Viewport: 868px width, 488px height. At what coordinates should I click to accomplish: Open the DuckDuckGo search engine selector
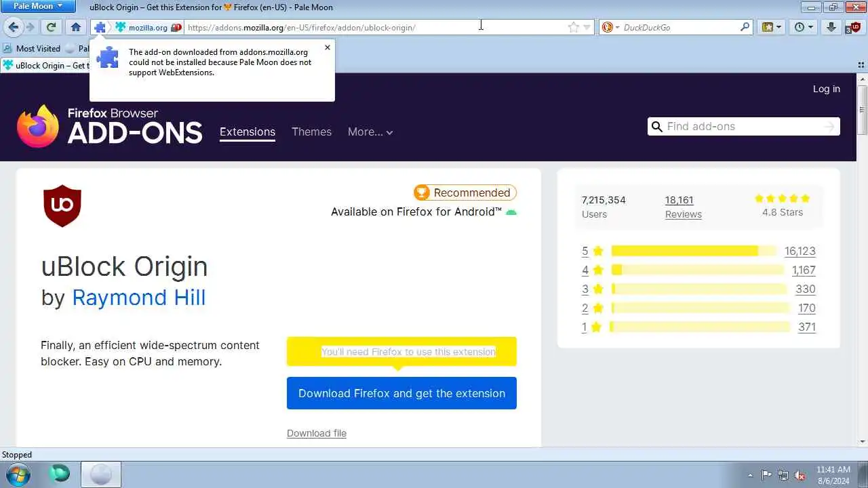coord(611,28)
